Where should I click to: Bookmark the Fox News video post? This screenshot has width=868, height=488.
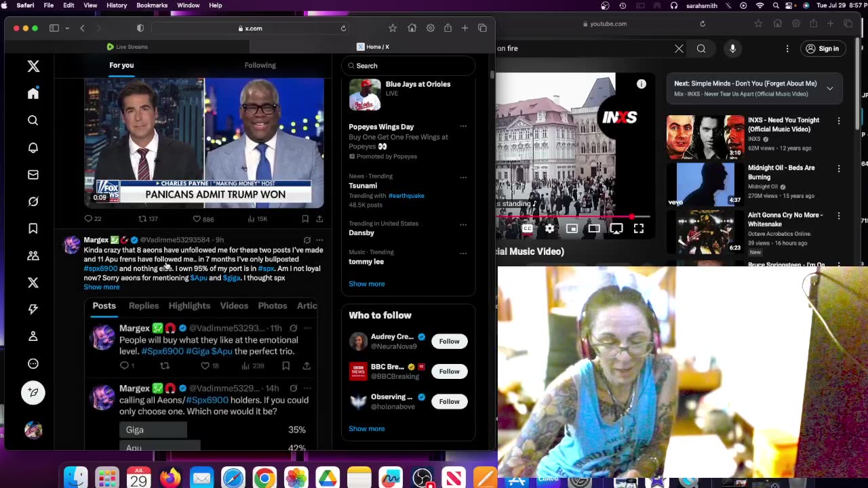[x=305, y=219]
